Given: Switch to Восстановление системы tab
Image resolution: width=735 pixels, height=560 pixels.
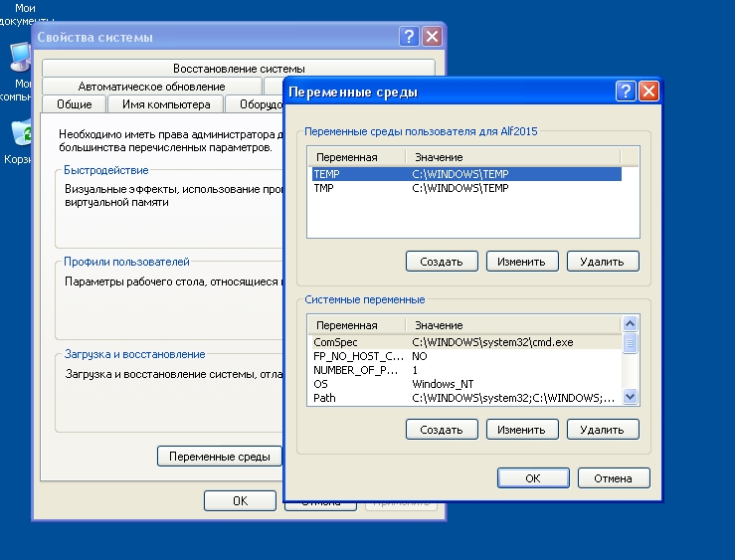Looking at the screenshot, I should coord(239,69).
